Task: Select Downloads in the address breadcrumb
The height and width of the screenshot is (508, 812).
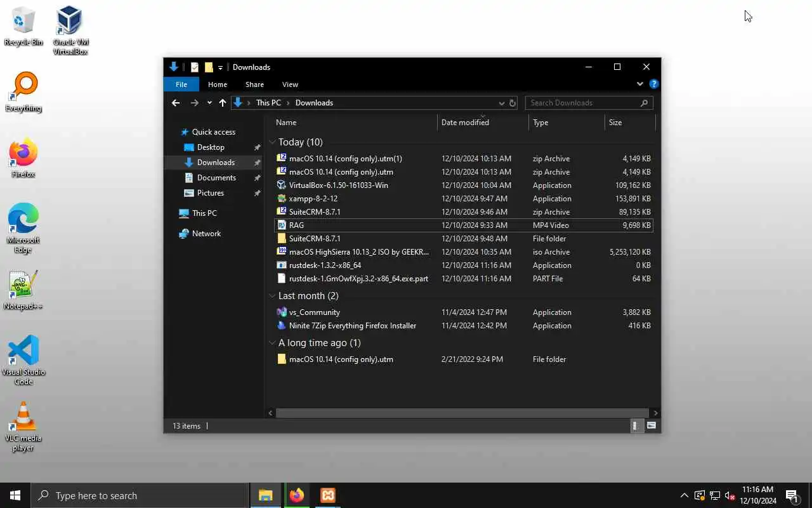Action: (x=314, y=103)
